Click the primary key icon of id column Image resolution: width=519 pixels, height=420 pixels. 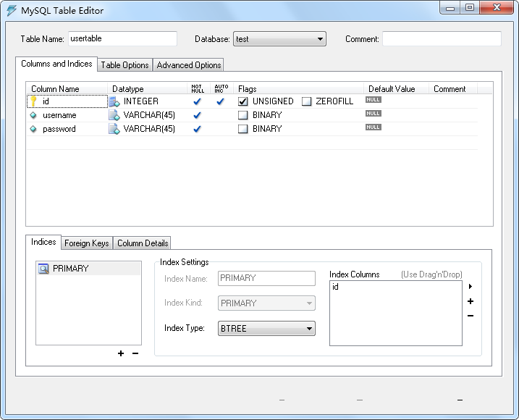tap(33, 101)
